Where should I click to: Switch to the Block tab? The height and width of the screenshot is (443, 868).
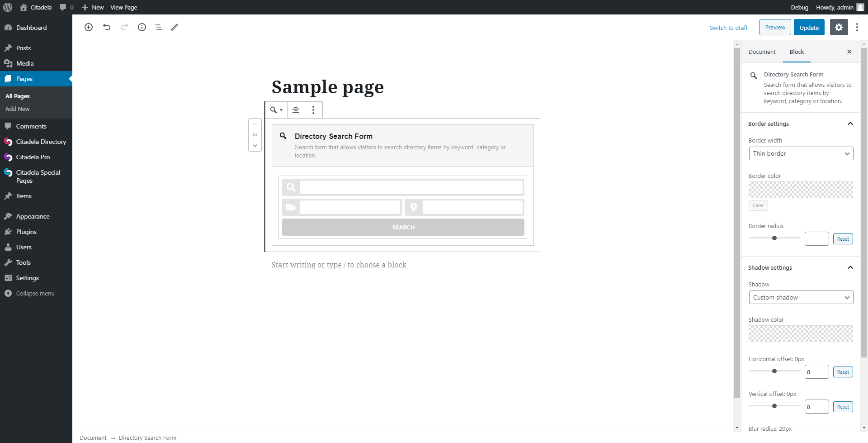point(797,52)
